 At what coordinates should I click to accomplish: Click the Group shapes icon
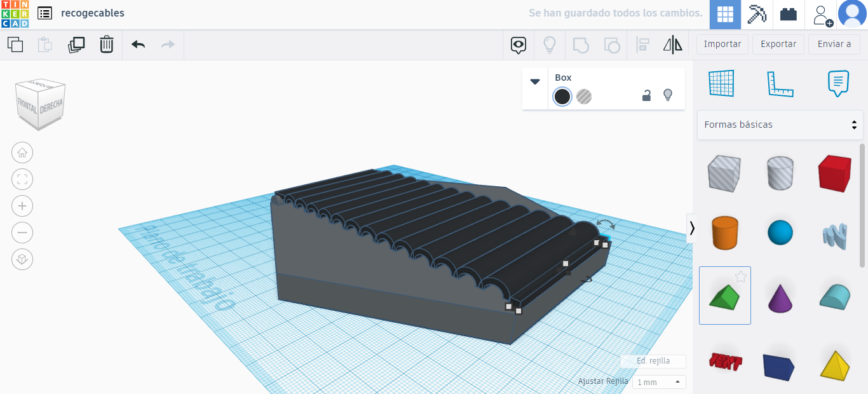pos(581,44)
